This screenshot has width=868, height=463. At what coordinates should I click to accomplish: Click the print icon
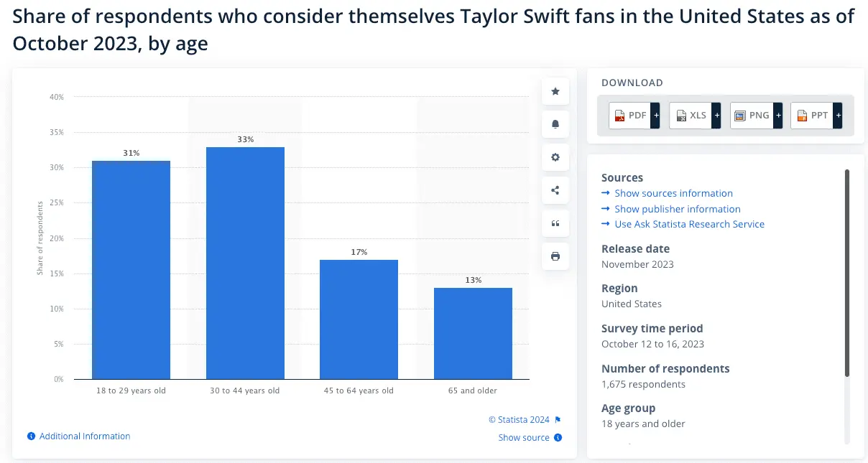pyautogui.click(x=555, y=256)
